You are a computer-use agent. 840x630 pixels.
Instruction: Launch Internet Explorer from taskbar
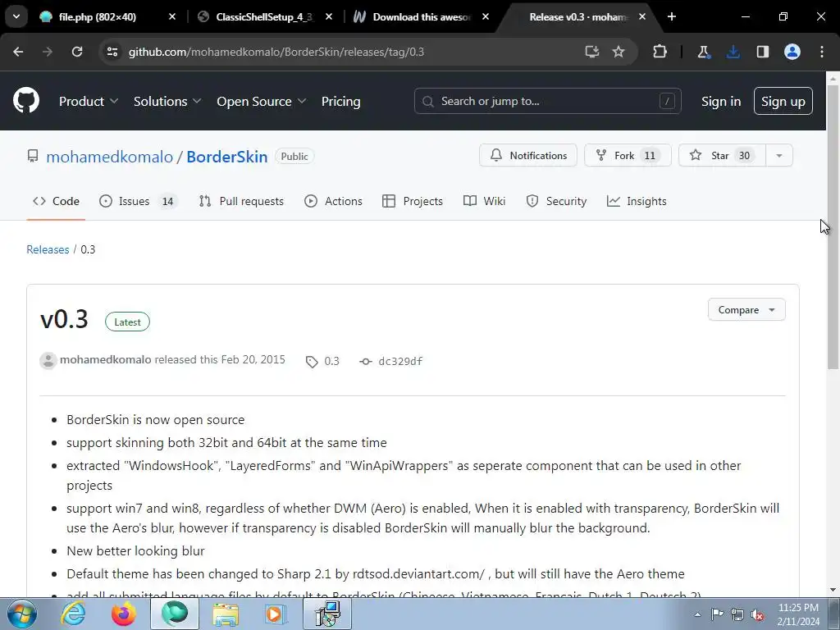click(73, 614)
